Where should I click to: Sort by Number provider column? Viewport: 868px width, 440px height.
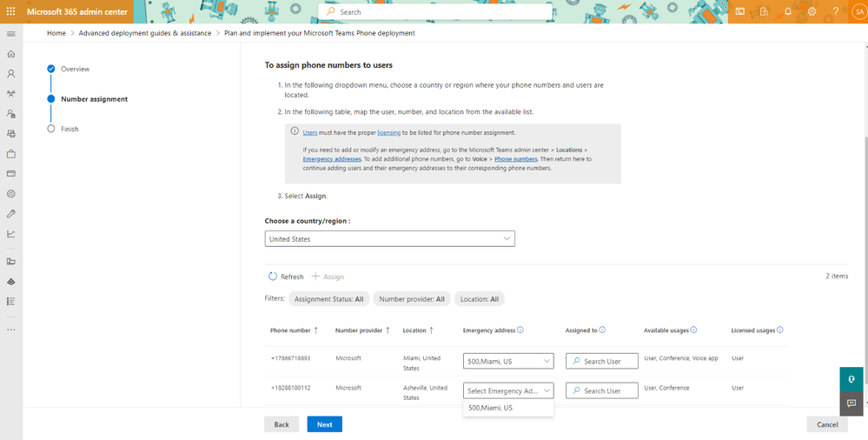coord(362,330)
